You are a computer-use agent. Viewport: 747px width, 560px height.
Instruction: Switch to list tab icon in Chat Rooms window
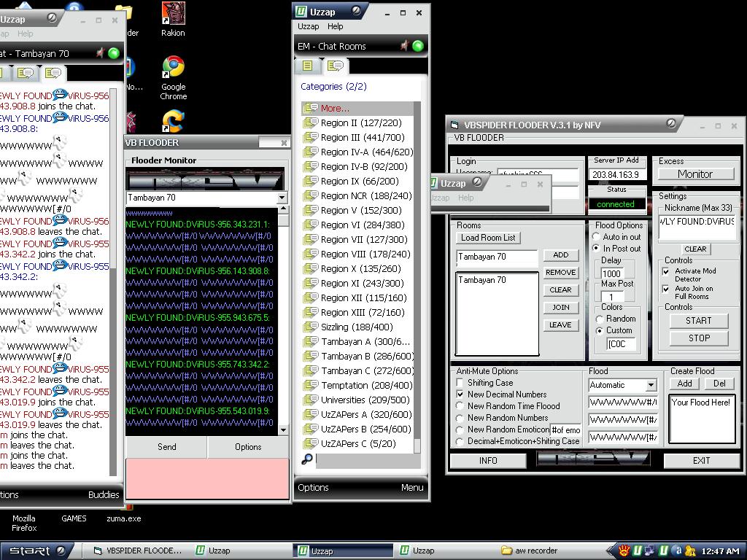[307, 66]
